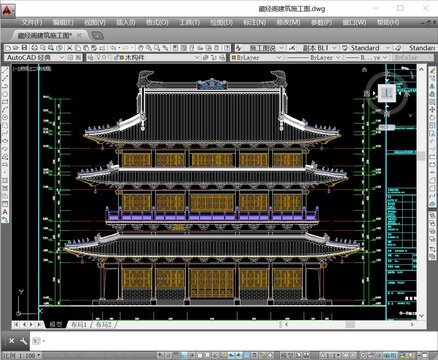Open the lineweight dropdown

[385, 58]
